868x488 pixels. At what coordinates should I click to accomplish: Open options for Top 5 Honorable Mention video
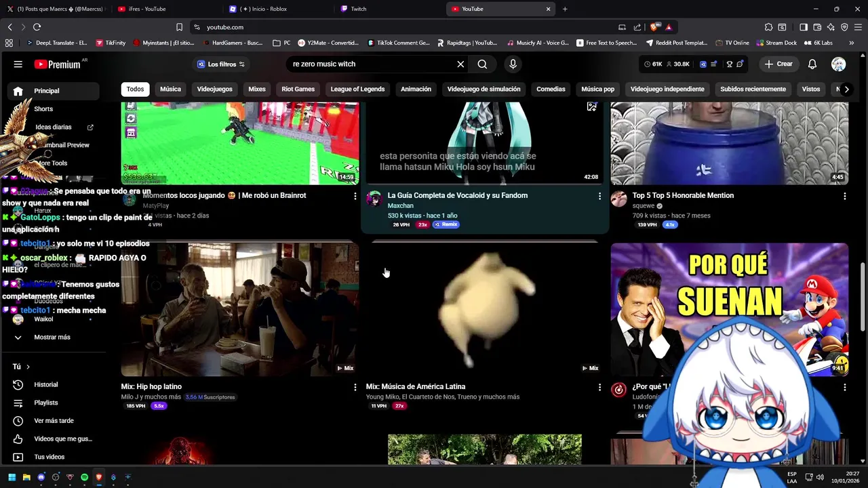pos(844,196)
